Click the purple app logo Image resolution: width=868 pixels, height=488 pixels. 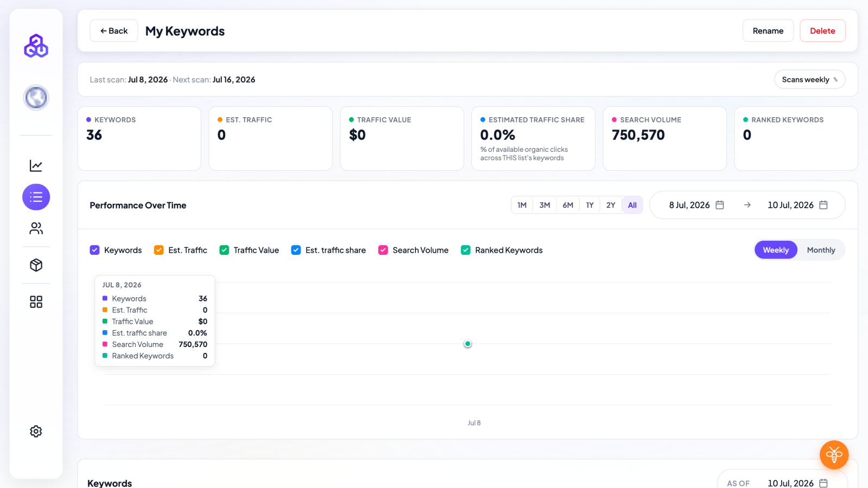pyautogui.click(x=36, y=46)
